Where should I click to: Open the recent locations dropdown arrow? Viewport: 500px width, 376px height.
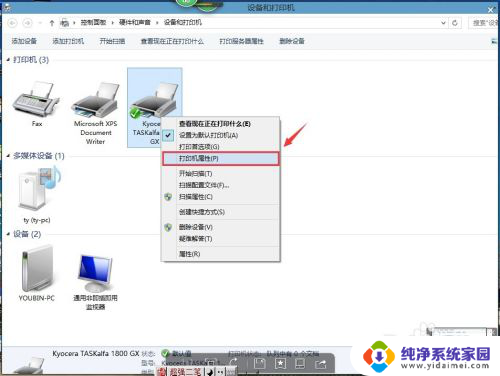pyautogui.click(x=40, y=23)
